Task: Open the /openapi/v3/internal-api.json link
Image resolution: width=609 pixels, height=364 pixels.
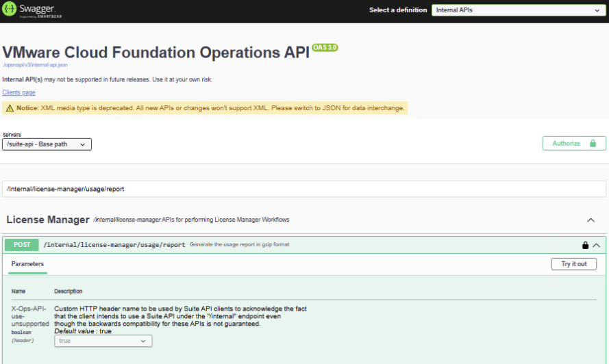Action: coord(35,65)
